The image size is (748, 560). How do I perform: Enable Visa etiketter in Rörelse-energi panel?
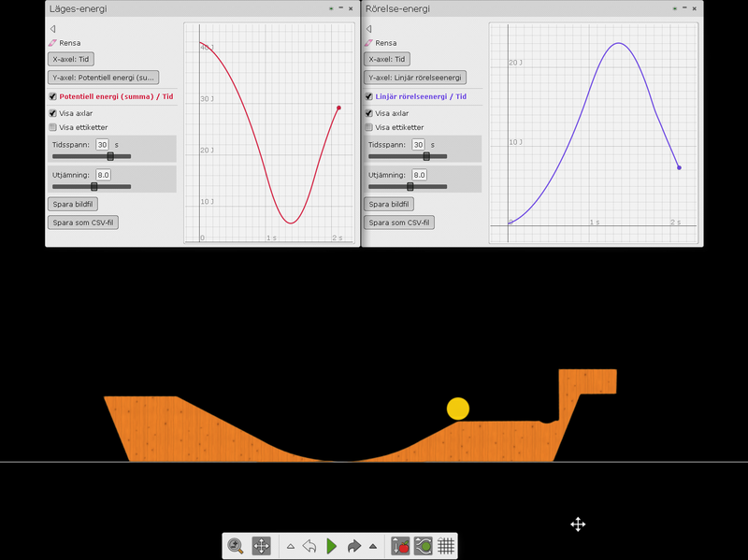click(369, 127)
